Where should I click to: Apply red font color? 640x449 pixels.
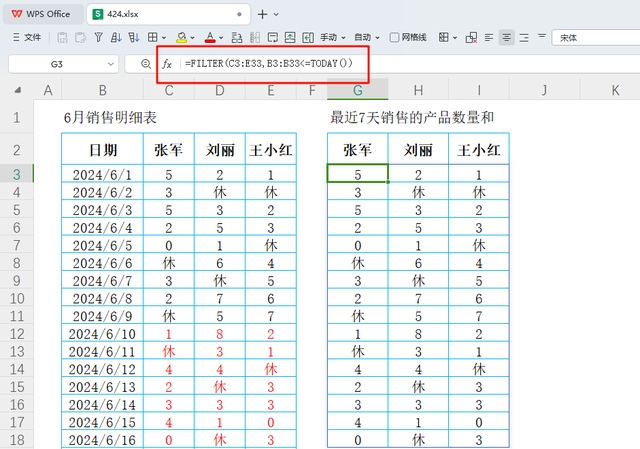click(210, 38)
